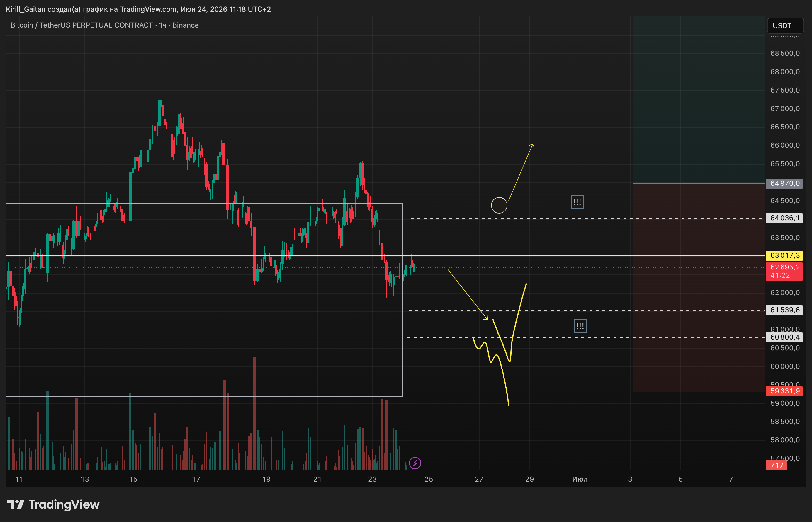
Task: Click date label 15 on the time axis
Action: point(133,479)
